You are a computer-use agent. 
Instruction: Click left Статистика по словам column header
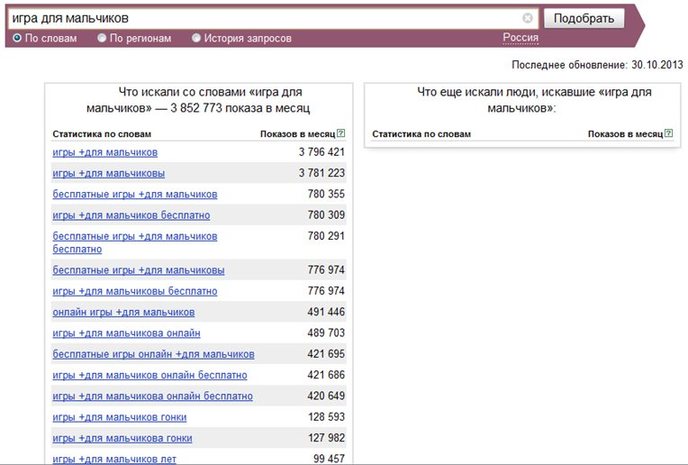click(x=102, y=134)
